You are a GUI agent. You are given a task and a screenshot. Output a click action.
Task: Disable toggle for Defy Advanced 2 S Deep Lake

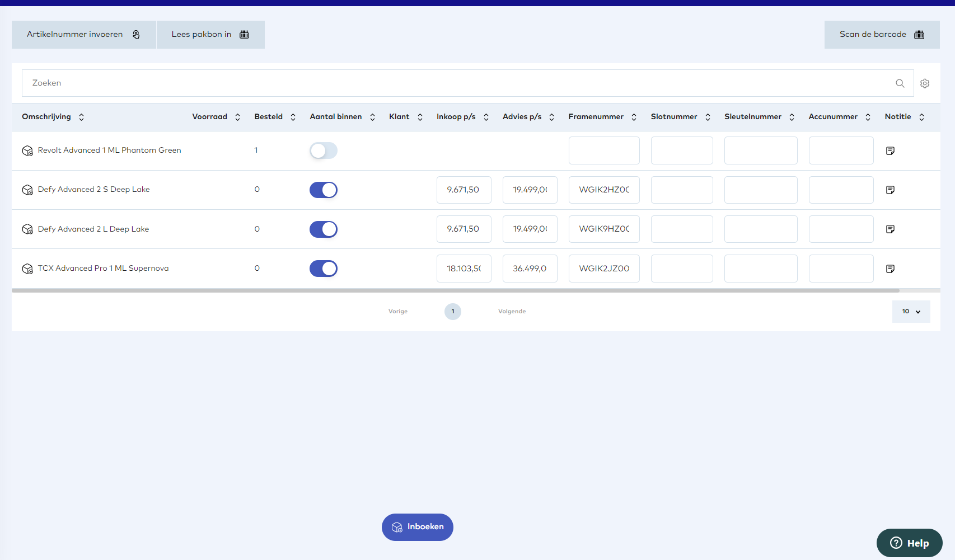coord(324,190)
